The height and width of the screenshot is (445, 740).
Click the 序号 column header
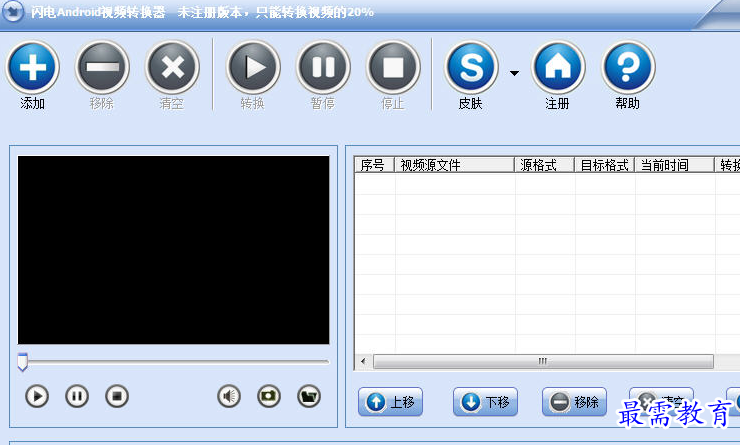point(374,165)
